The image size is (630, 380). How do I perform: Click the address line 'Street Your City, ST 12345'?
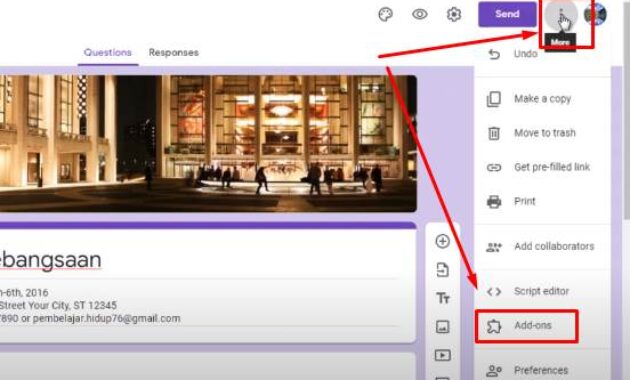point(58,305)
